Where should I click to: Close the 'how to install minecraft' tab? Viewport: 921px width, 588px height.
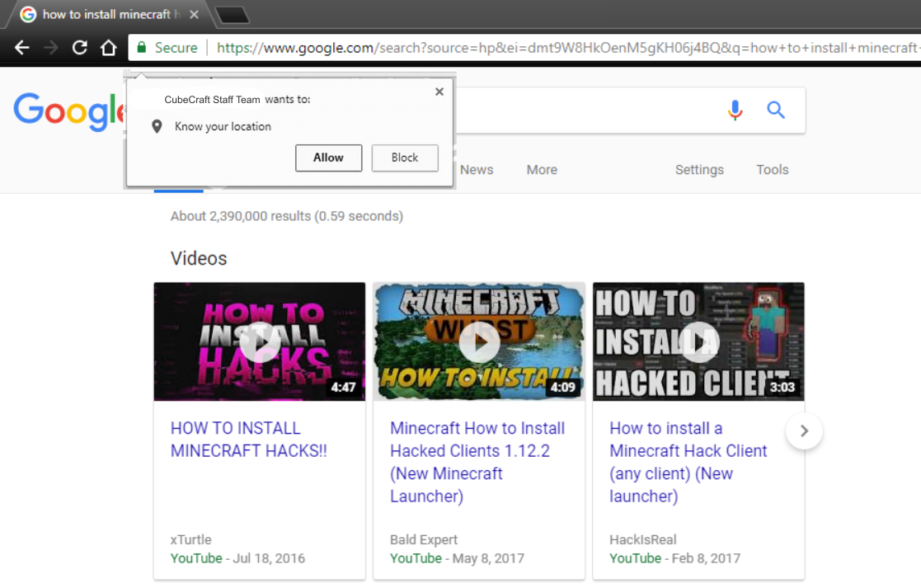[195, 15]
